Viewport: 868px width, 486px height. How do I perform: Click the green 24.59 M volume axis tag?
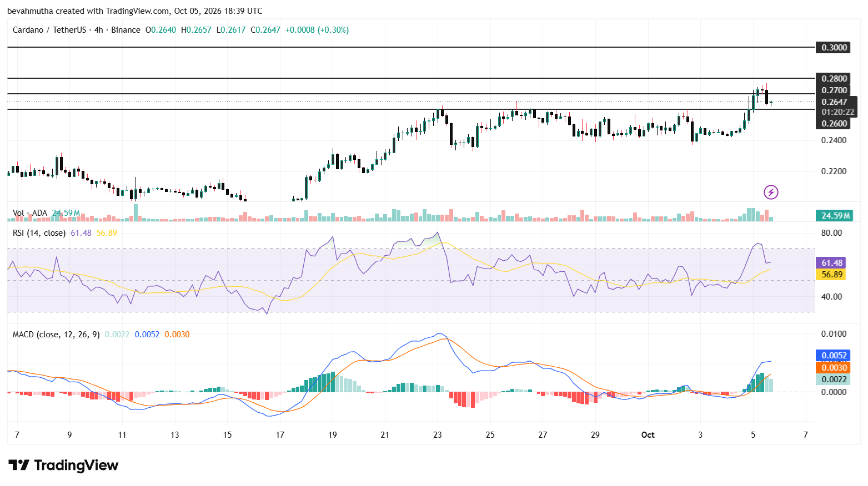[834, 215]
